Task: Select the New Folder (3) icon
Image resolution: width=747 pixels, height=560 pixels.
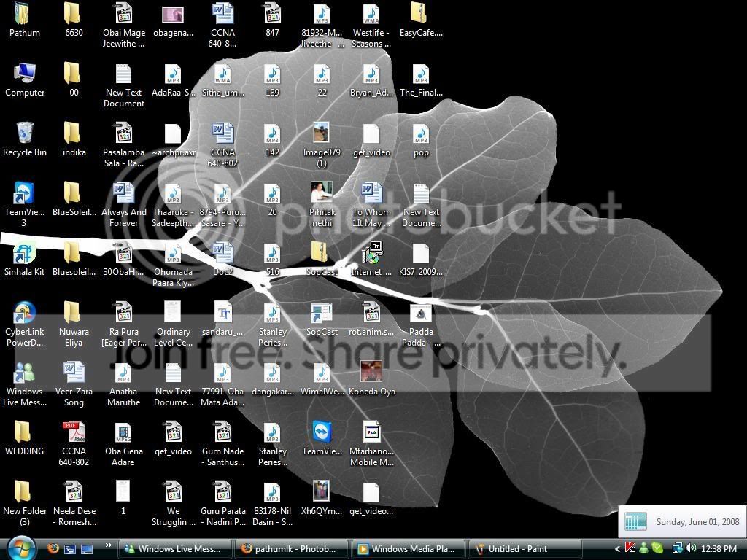Action: (23, 492)
